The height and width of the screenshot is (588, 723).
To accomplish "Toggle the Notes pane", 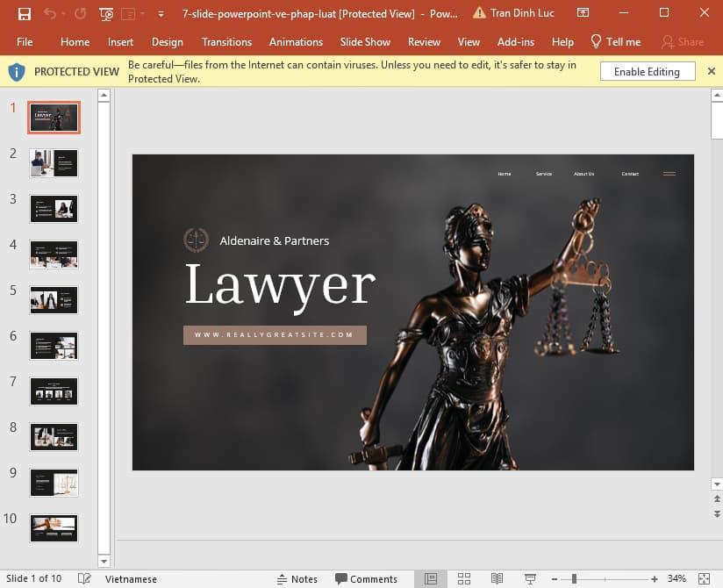I will pos(298,578).
